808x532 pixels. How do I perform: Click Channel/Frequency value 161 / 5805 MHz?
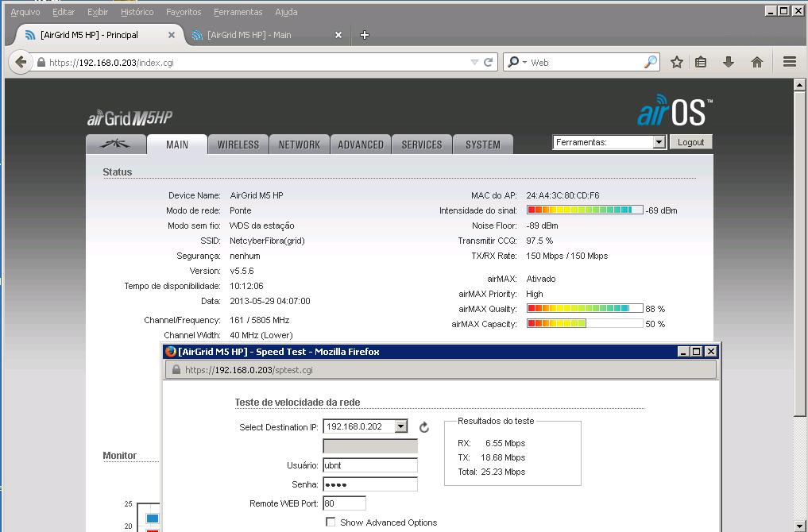pos(259,320)
